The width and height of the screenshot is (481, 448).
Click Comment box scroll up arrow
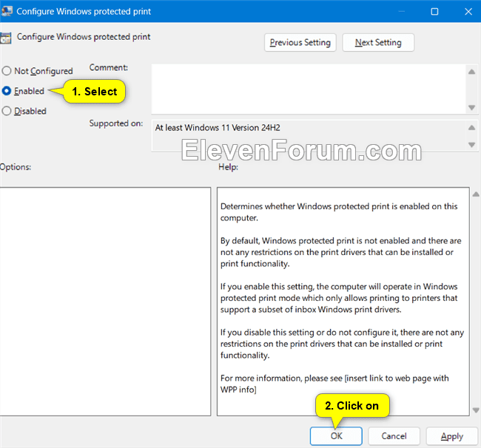pos(472,72)
